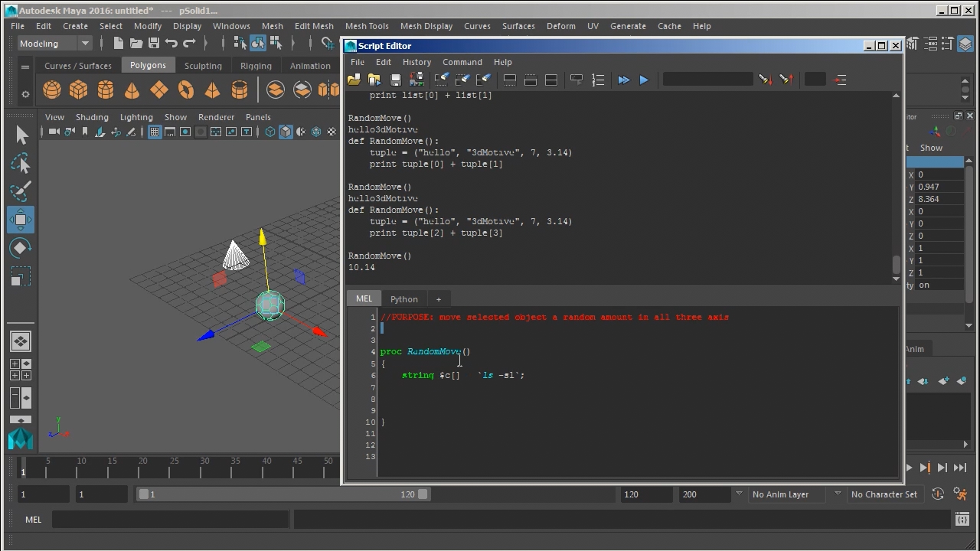
Task: Open the Mesh Tools menu
Action: pyautogui.click(x=367, y=26)
